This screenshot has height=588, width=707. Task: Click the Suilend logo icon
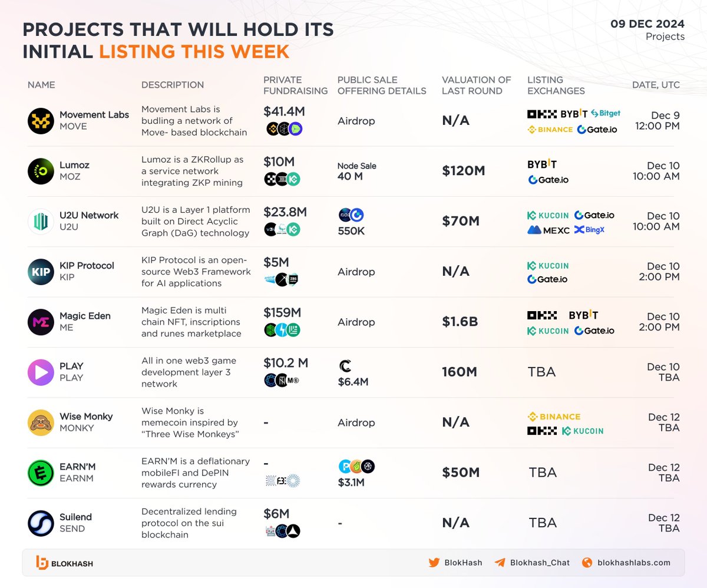pyautogui.click(x=41, y=523)
